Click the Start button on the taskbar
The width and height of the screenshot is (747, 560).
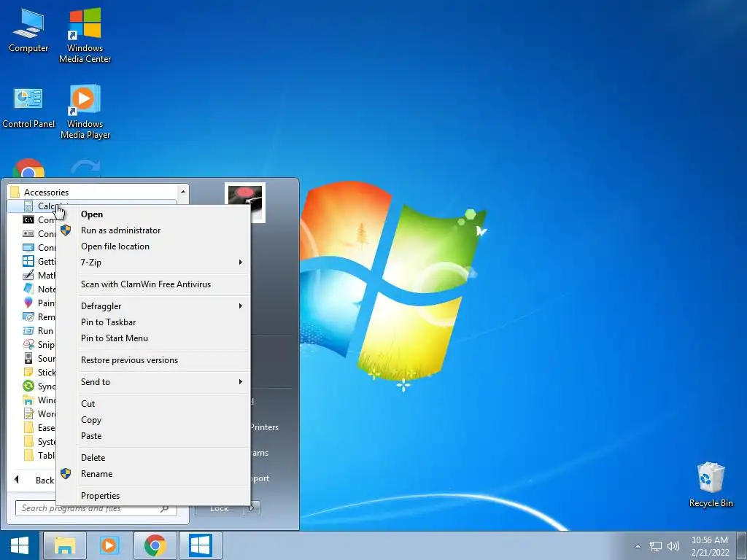tap(20, 545)
